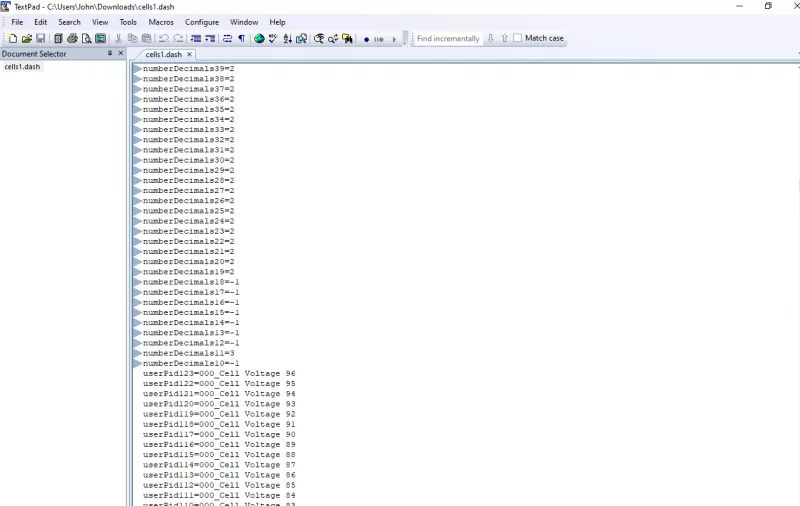Click the spell check icon
The image size is (800, 506).
[273, 39]
